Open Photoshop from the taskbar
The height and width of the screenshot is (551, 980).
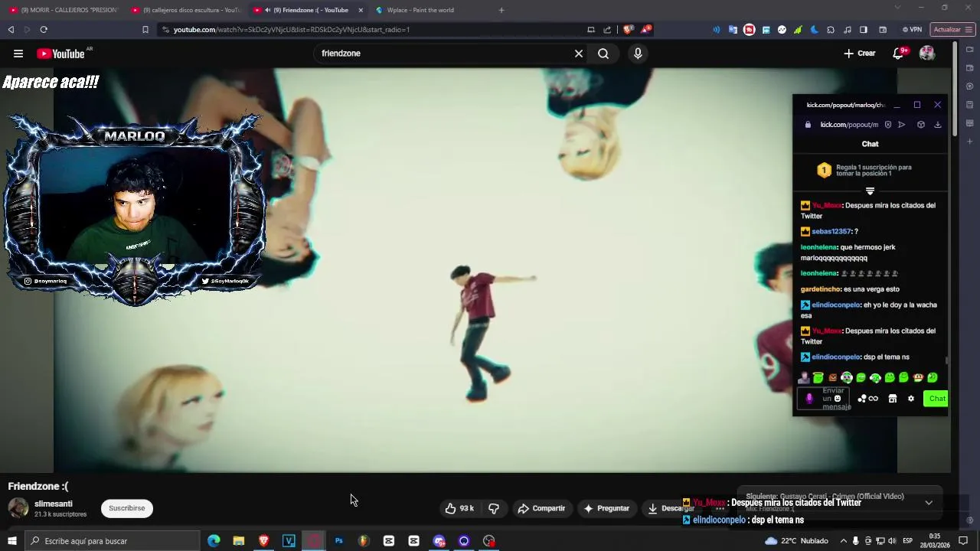(x=338, y=541)
